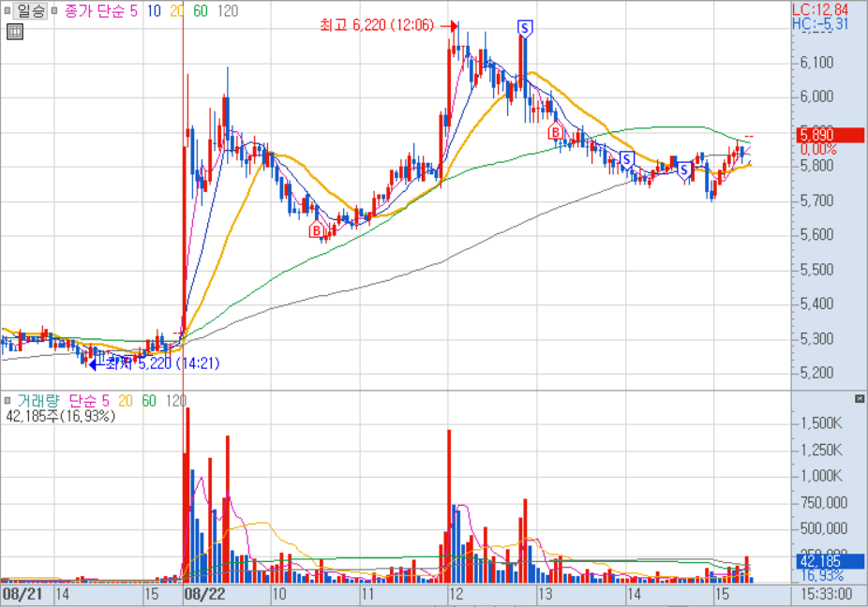Viewport: 868px width, 607px height.
Task: Select the green 60 moving average legend
Action: tap(200, 11)
